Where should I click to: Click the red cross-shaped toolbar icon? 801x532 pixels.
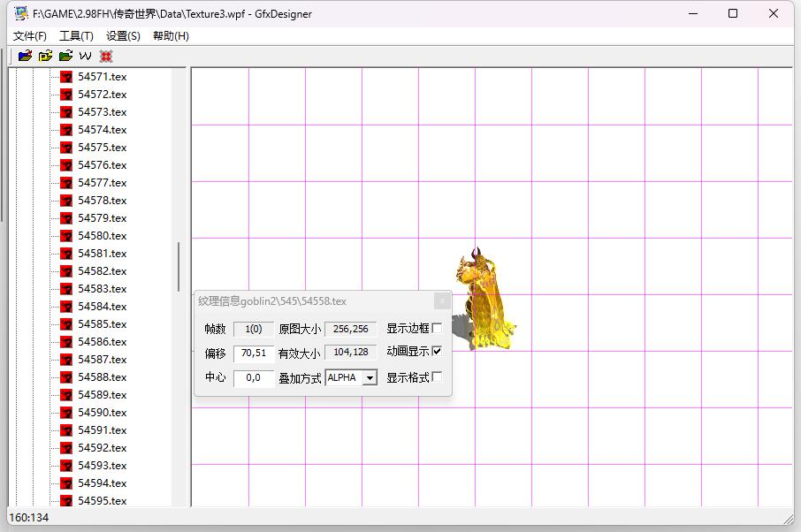106,56
